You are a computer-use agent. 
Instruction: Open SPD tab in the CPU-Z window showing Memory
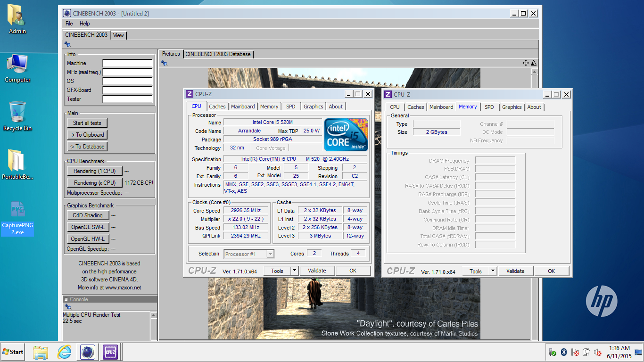[489, 107]
